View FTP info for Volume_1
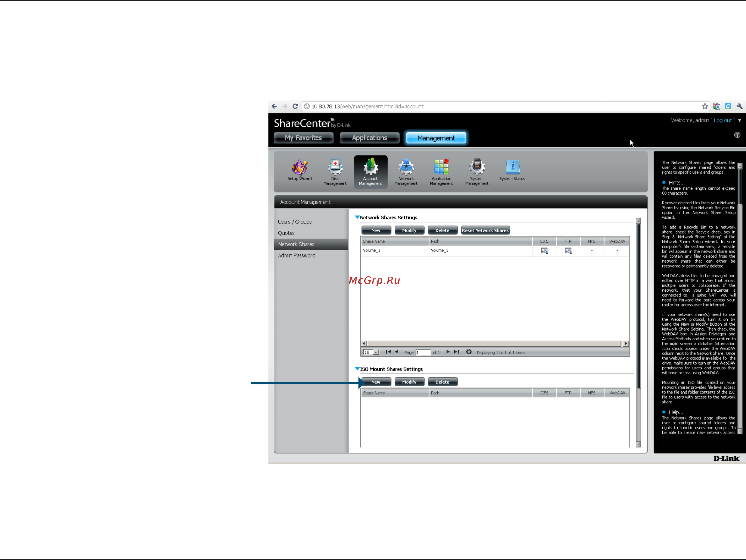Screen dimensions: 746x560 568,251
